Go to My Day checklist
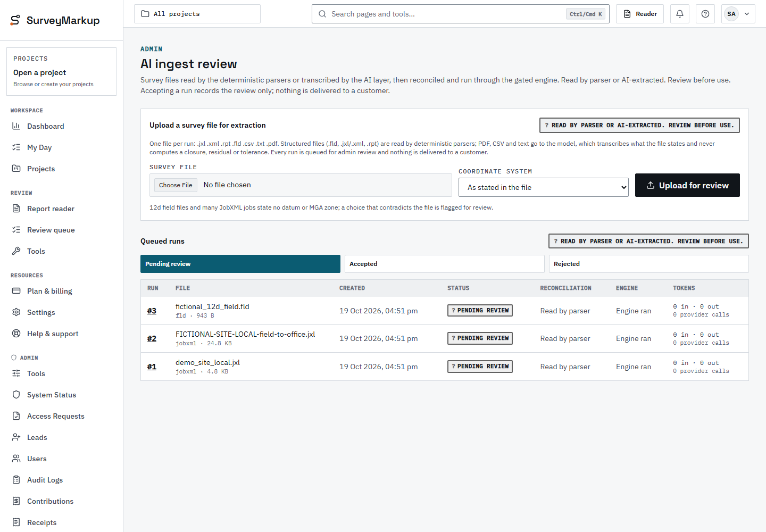 [61, 147]
